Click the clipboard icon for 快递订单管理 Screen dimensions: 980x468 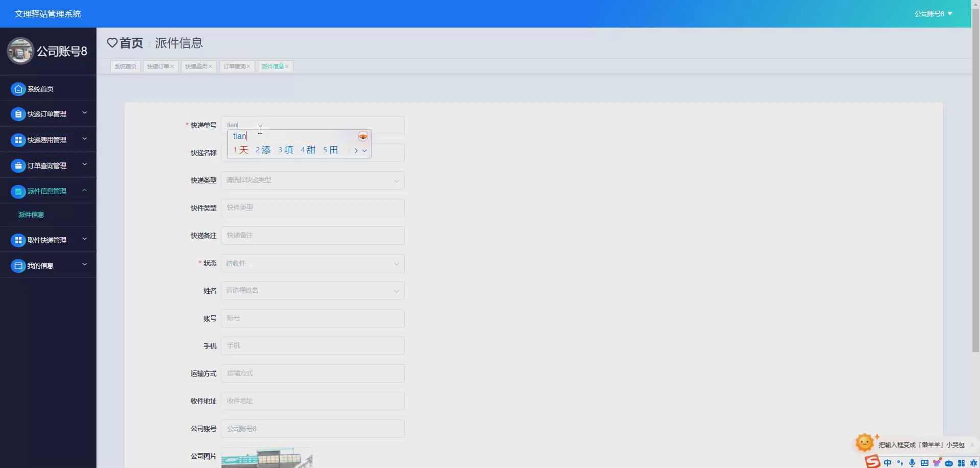click(x=18, y=114)
